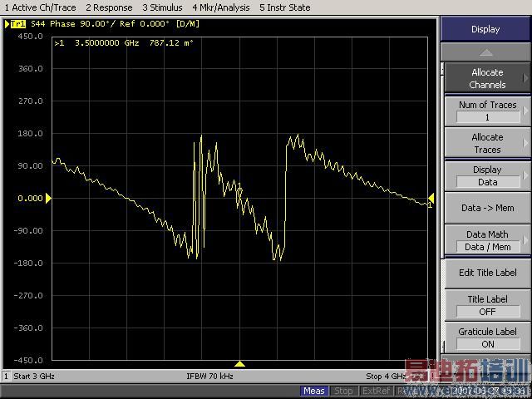Click the 0.000 reference scale label

tap(31, 198)
